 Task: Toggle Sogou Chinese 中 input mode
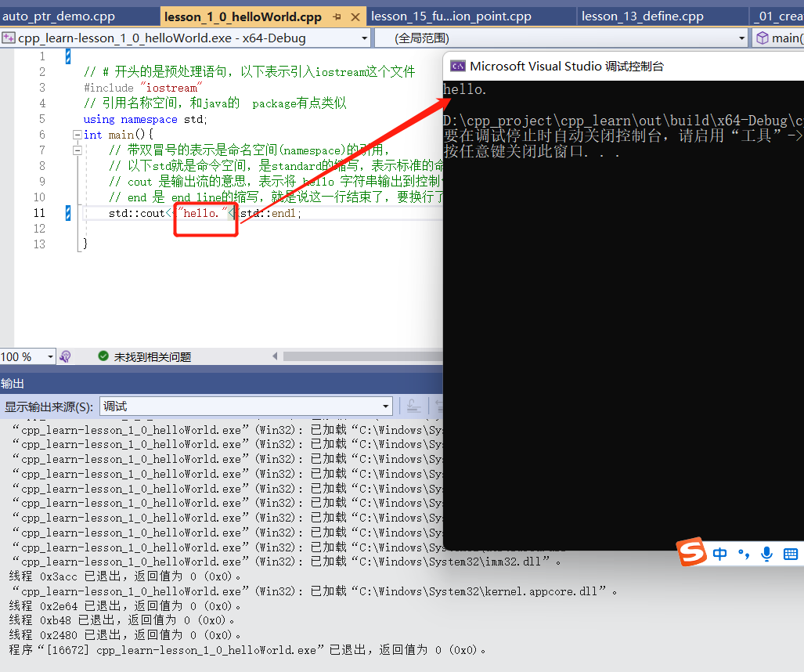[x=720, y=554]
